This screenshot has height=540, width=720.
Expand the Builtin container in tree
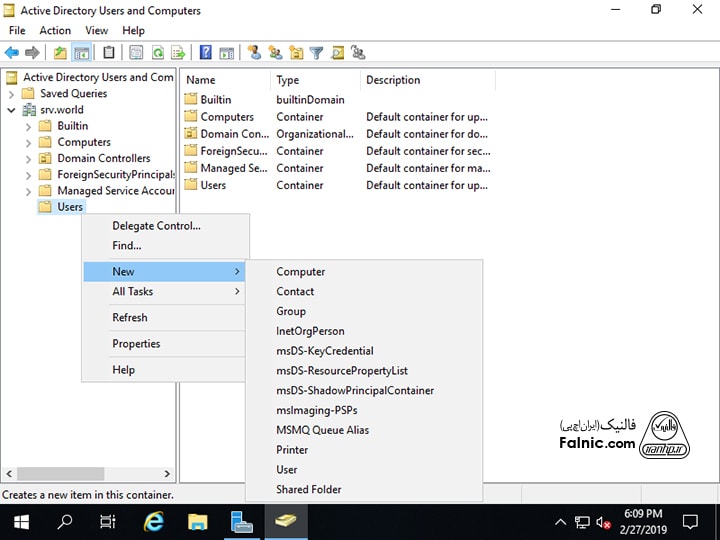click(28, 126)
